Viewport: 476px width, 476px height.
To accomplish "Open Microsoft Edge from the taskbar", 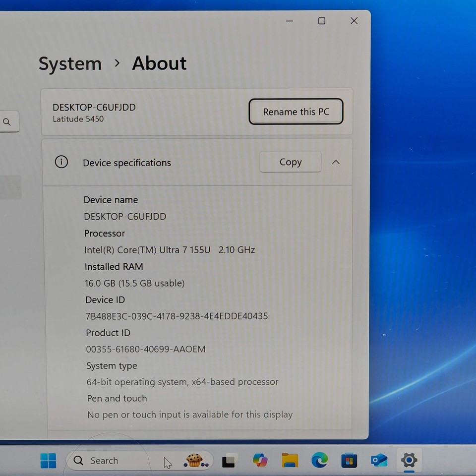I will (319, 461).
